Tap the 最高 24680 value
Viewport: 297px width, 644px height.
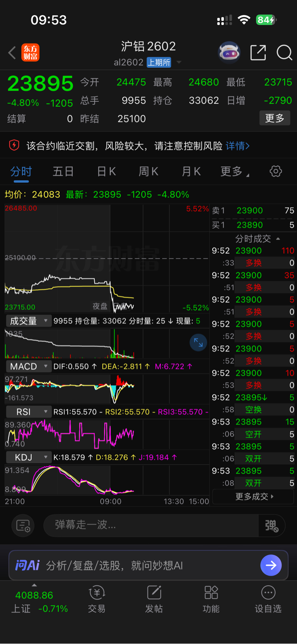[x=203, y=82]
